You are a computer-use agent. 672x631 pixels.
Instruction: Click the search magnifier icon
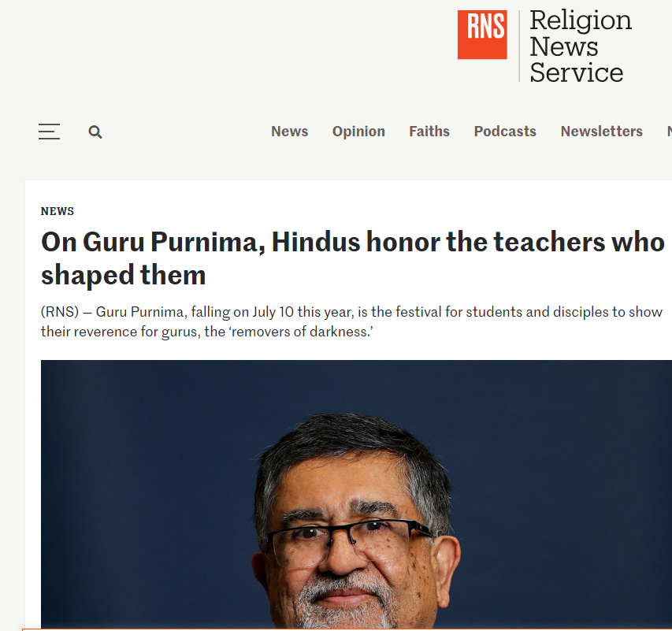coord(95,132)
